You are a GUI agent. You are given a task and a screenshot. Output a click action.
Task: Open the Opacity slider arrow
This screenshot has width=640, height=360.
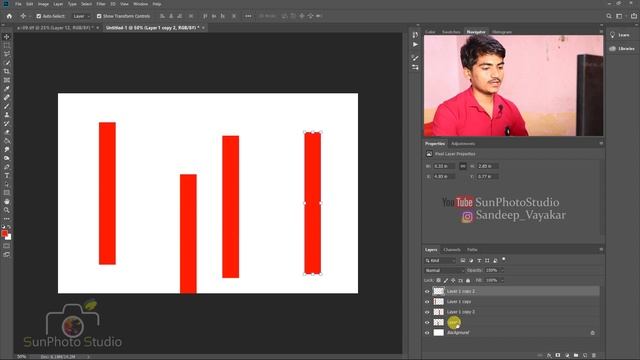pos(502,271)
